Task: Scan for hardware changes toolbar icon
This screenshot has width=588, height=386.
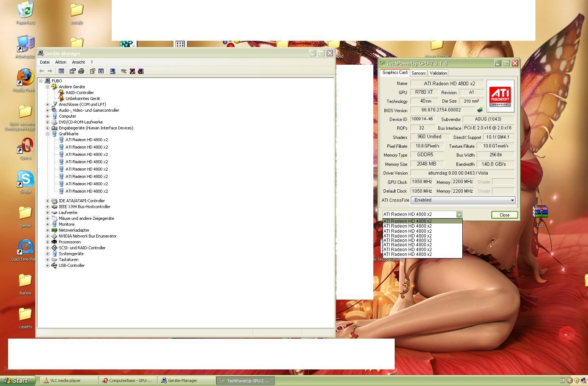Action: [112, 71]
